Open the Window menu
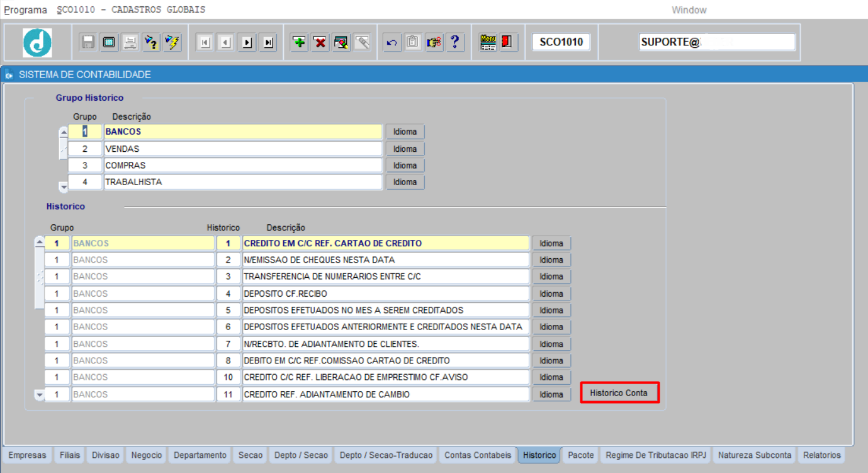868x473 pixels. (689, 10)
